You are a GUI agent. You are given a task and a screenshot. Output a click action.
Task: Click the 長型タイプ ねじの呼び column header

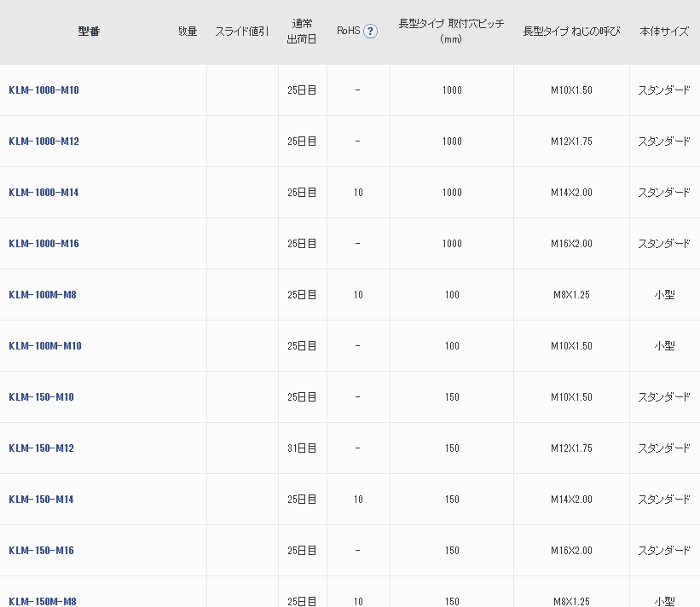click(x=571, y=32)
